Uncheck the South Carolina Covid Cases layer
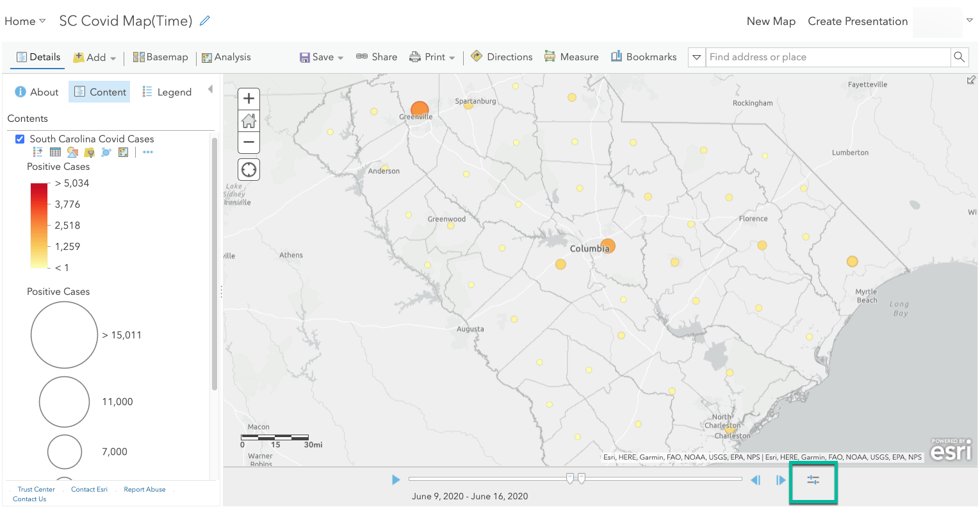Screen dimensions: 980x507 point(20,138)
